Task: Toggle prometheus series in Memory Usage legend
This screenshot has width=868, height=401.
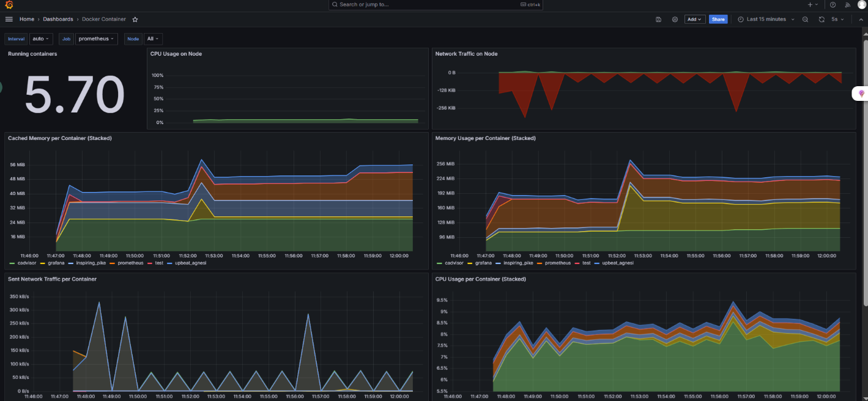Action: coord(557,263)
